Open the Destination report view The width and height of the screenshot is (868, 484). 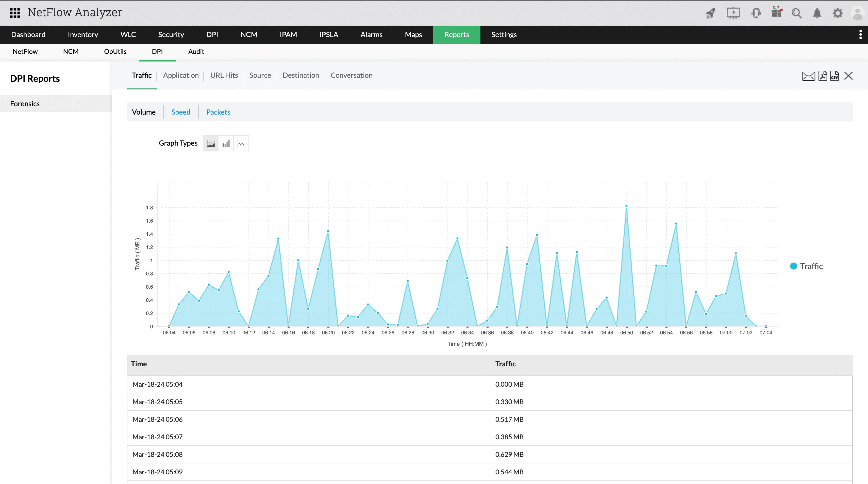click(x=301, y=75)
